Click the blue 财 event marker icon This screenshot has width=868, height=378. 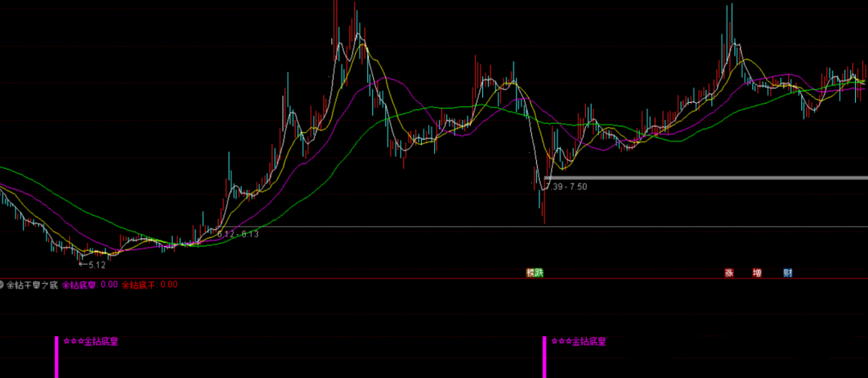pos(788,273)
